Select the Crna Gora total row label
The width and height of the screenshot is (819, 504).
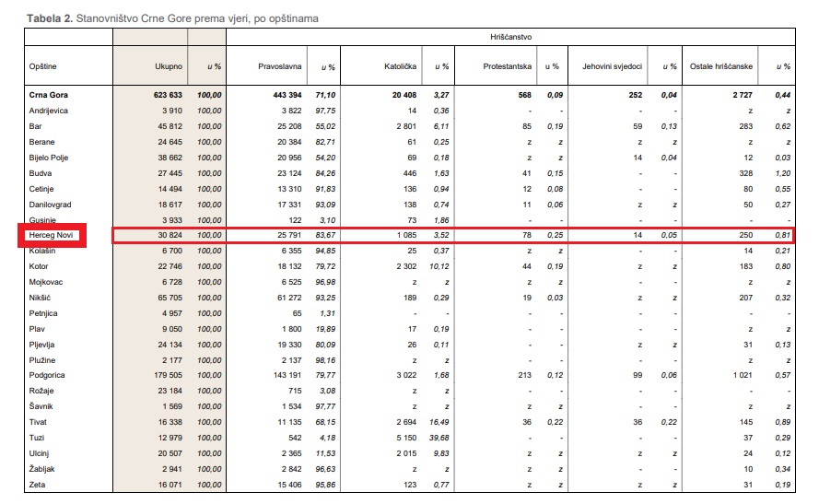click(48, 95)
